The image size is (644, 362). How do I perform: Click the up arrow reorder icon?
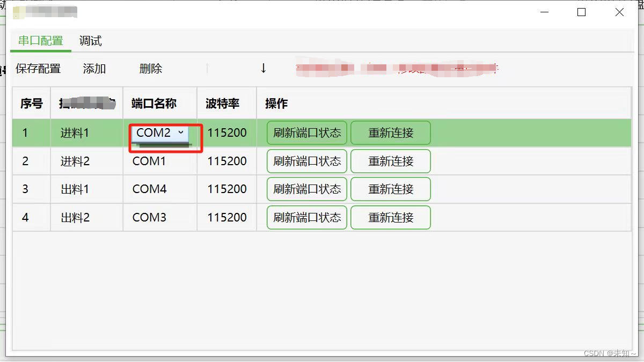[208, 68]
